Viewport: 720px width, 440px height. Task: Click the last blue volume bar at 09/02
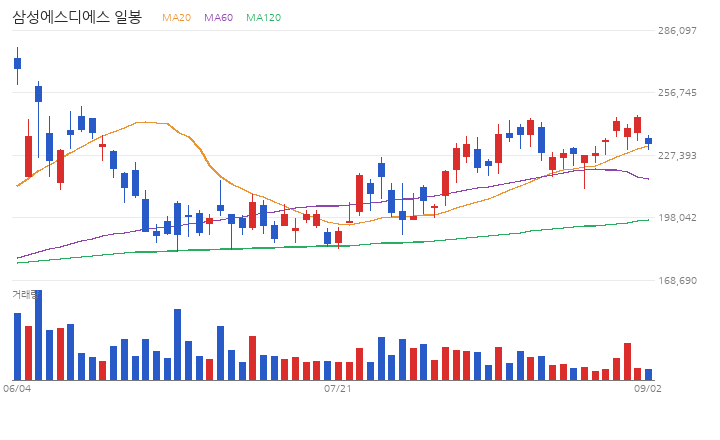click(x=648, y=375)
